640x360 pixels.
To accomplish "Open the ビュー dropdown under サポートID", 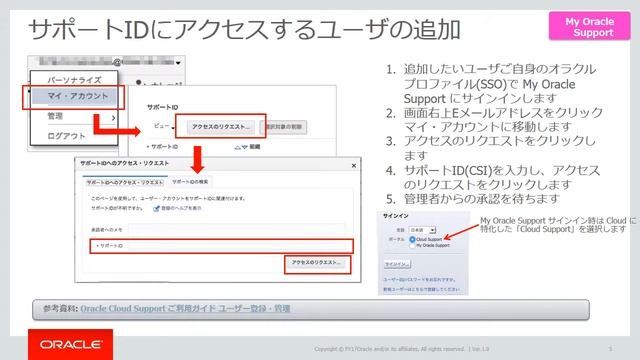I will pyautogui.click(x=164, y=127).
